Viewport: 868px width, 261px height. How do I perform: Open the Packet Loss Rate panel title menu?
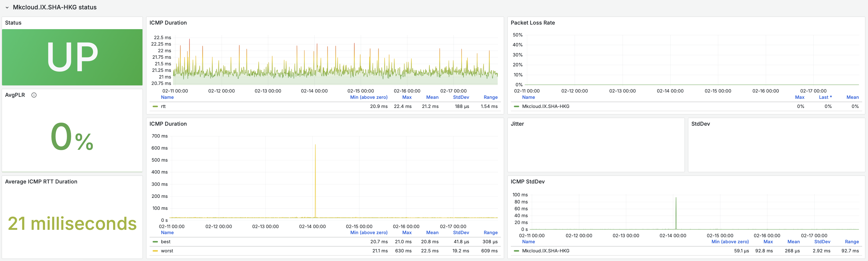point(532,23)
